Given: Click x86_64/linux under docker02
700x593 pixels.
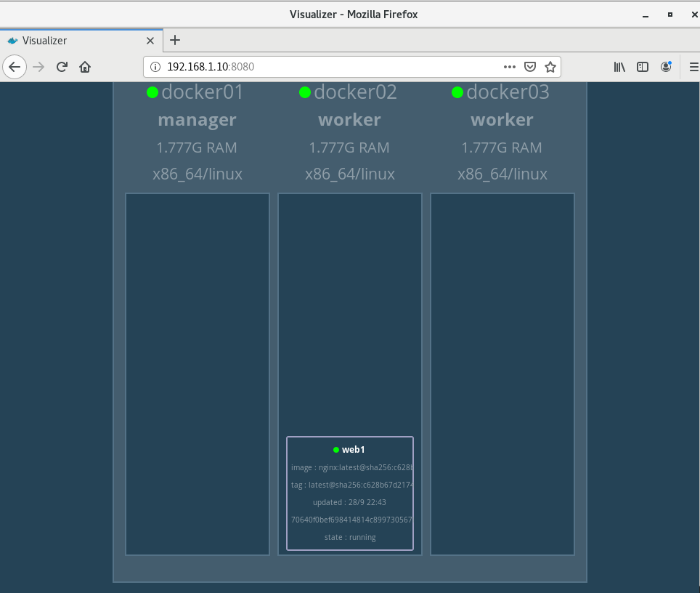Looking at the screenshot, I should 350,174.
